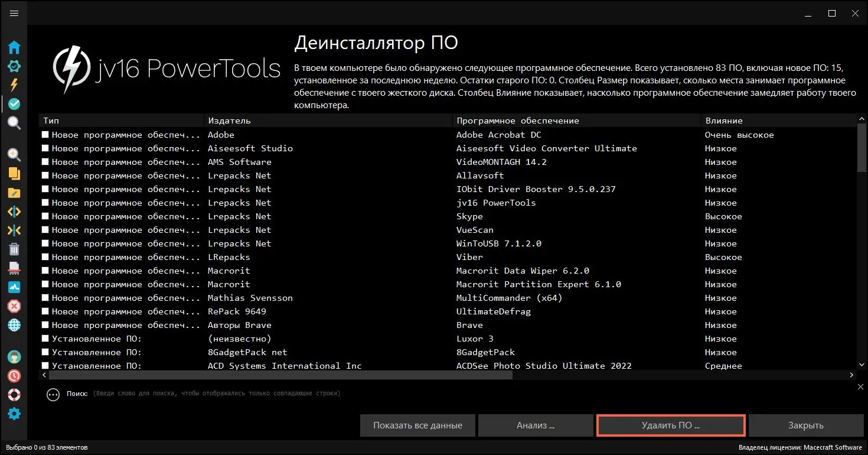The width and height of the screenshot is (868, 455).
Task: Select the VueScan list entry
Action: [475, 230]
